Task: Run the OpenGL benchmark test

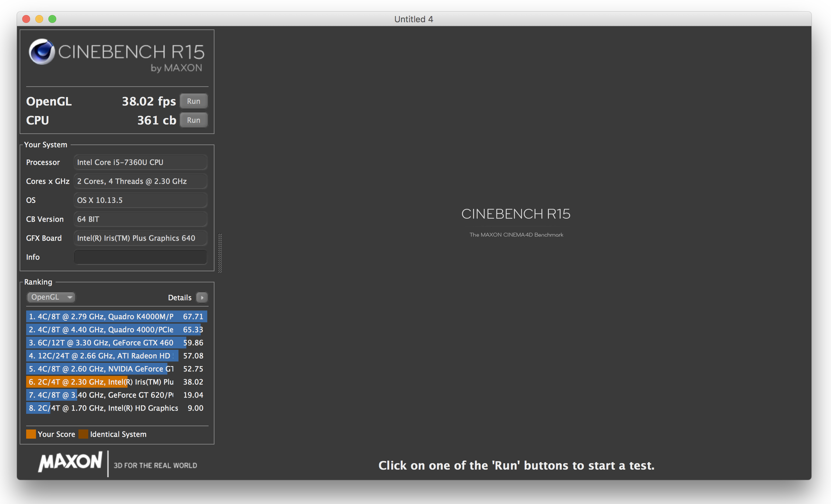Action: (194, 101)
